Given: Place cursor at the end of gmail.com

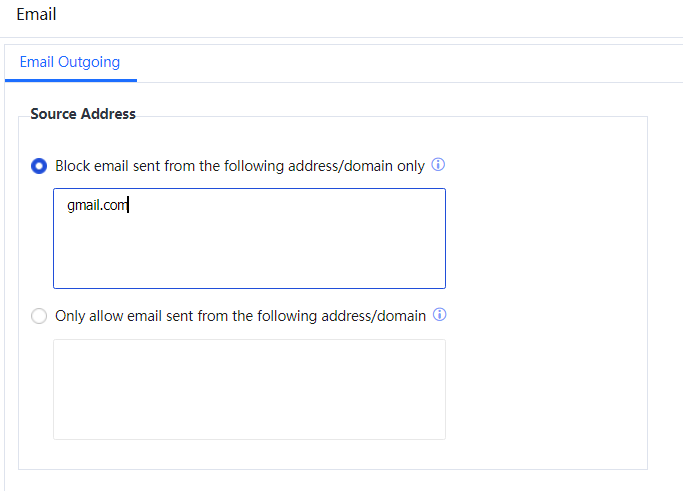Looking at the screenshot, I should pos(128,206).
